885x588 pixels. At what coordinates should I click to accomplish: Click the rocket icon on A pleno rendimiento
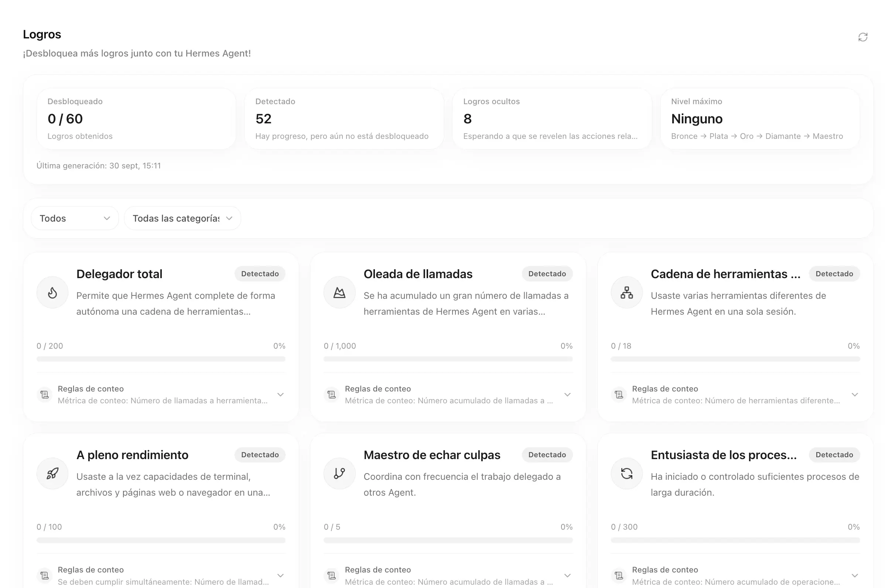pyautogui.click(x=52, y=473)
